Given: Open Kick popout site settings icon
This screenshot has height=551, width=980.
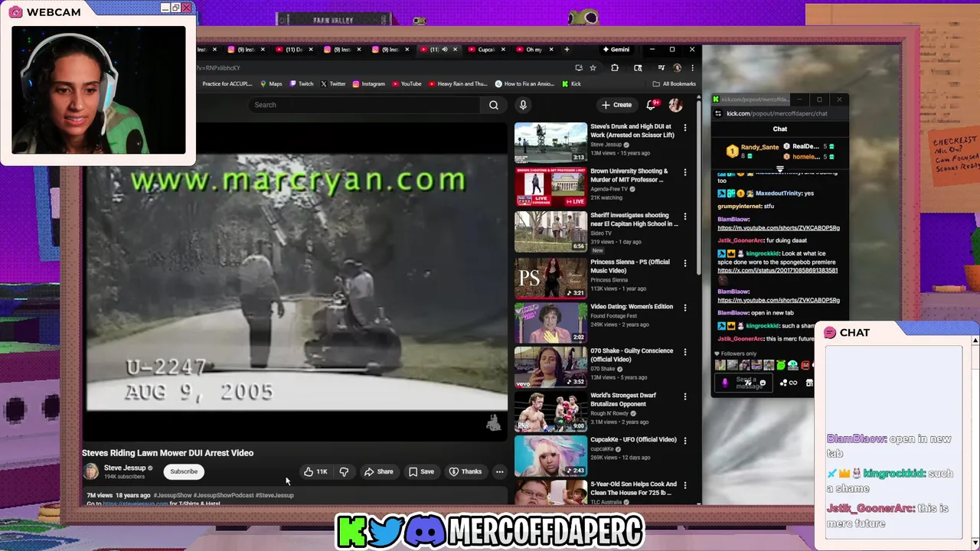Looking at the screenshot, I should [x=717, y=113].
